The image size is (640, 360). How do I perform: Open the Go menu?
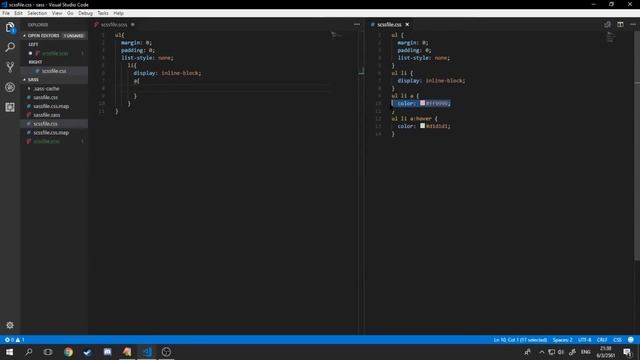click(70, 13)
